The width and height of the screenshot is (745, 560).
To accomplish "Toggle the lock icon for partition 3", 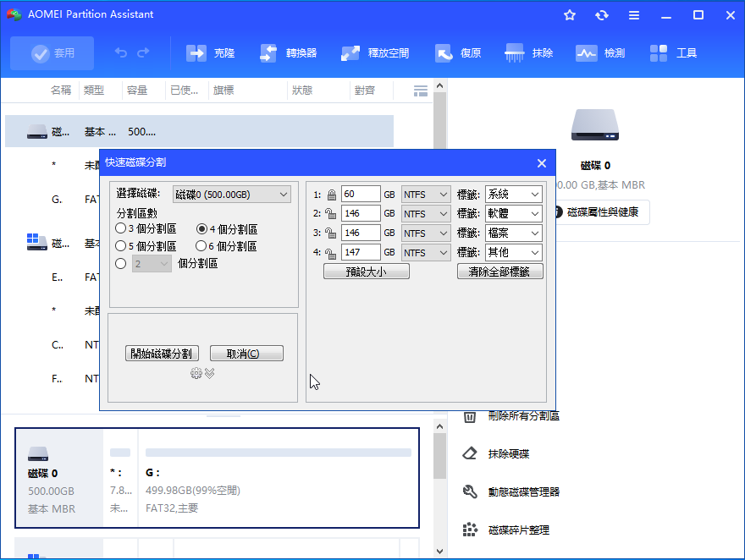I will (x=331, y=233).
